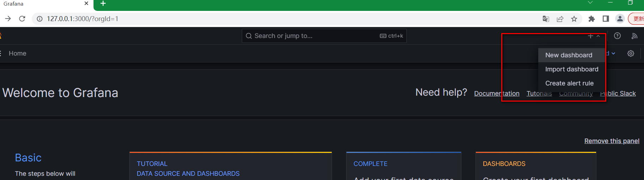Open dashboard settings gear icon

point(631,53)
